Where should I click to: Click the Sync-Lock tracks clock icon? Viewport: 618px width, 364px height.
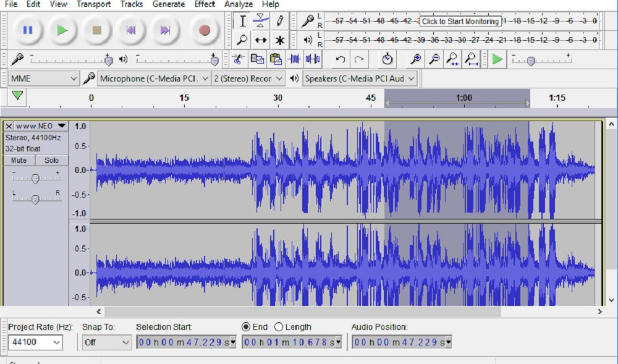point(387,59)
